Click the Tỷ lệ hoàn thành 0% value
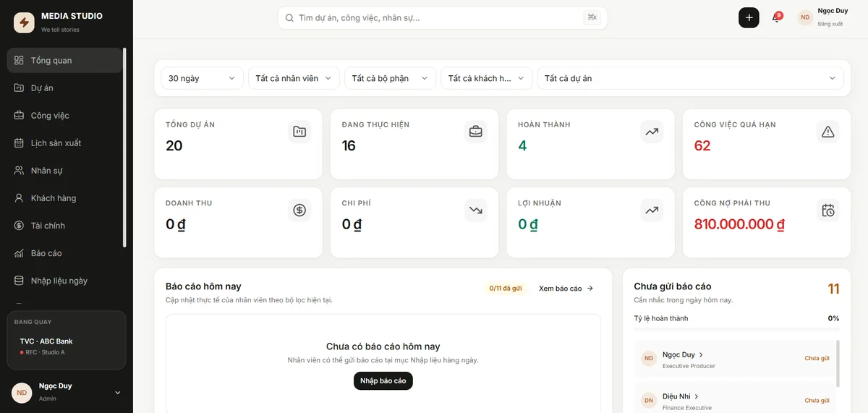 (833, 318)
